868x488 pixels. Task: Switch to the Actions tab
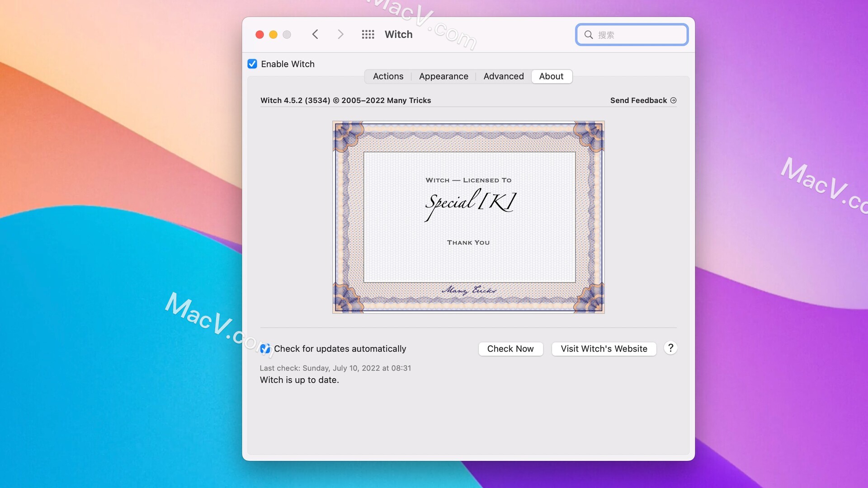[388, 75]
